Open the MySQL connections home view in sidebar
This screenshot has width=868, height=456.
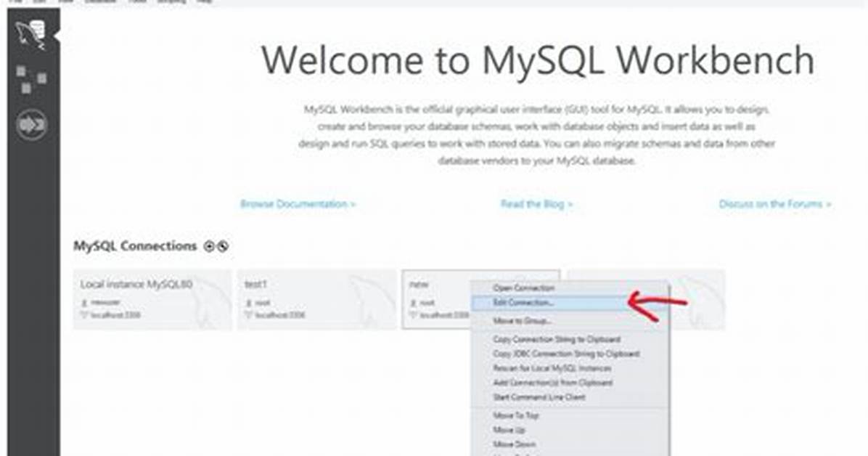tap(30, 34)
